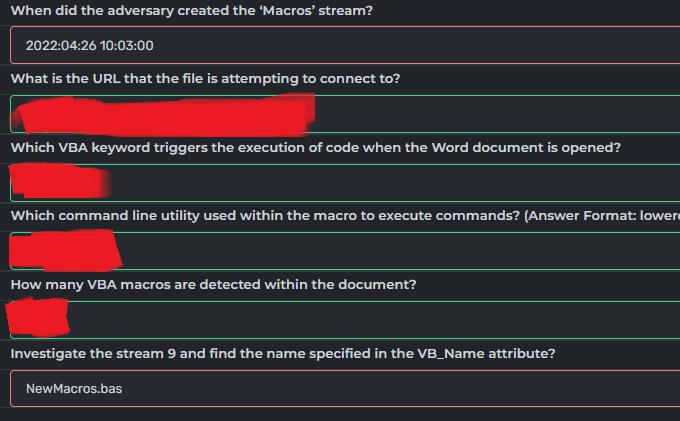Screen dimensions: 680x421
Task: Click the red redaction over the command utility answer
Action: [x=65, y=250]
